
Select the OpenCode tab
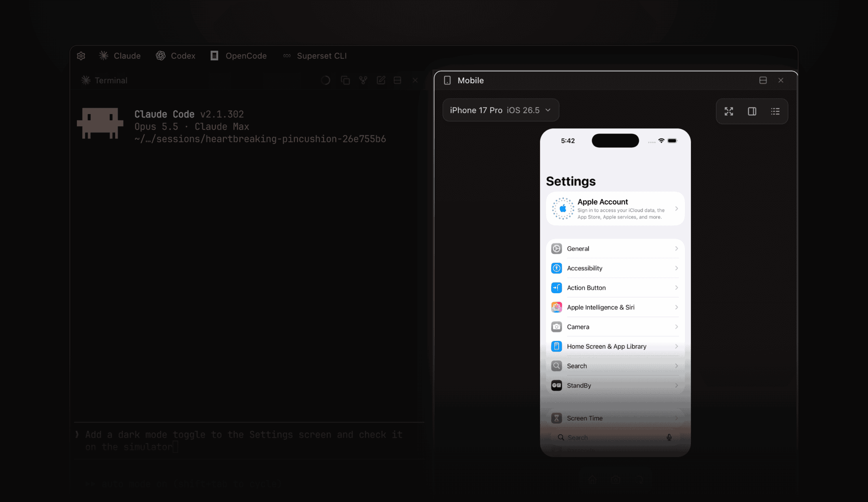(x=239, y=56)
